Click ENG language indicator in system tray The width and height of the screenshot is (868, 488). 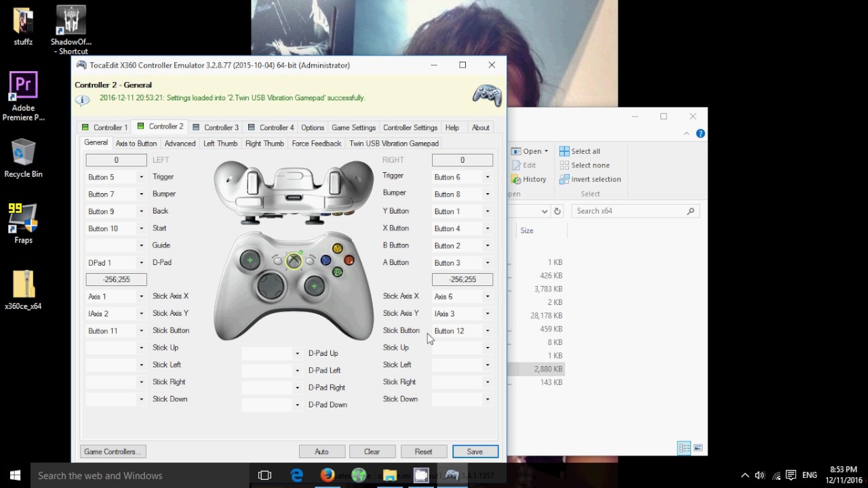tap(809, 475)
